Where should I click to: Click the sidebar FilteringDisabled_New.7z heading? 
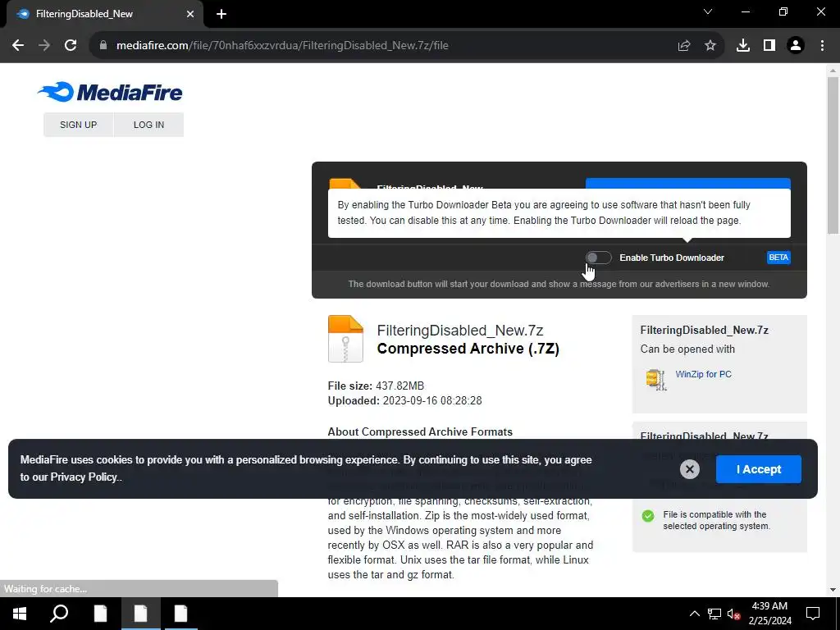point(705,330)
